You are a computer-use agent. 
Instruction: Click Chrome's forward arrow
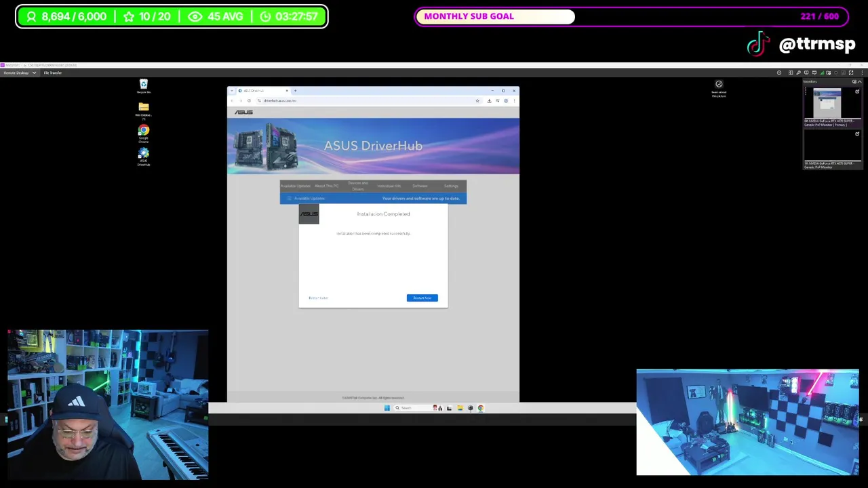tap(240, 101)
